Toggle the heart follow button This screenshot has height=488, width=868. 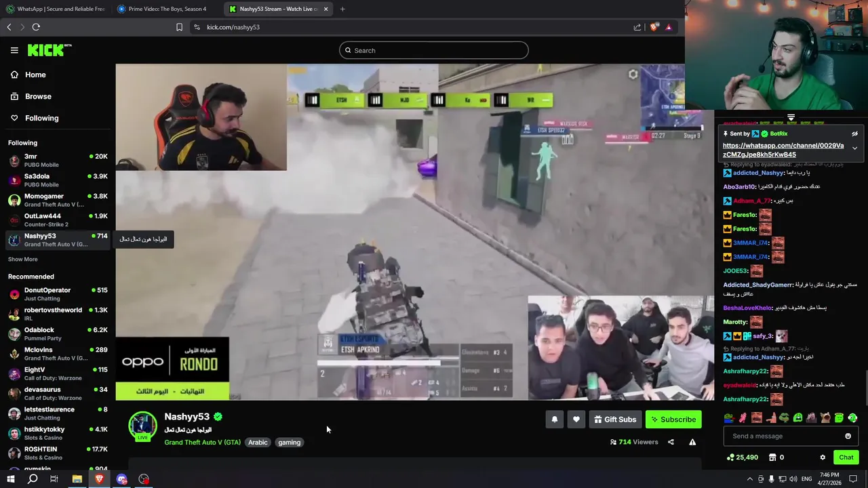click(576, 420)
